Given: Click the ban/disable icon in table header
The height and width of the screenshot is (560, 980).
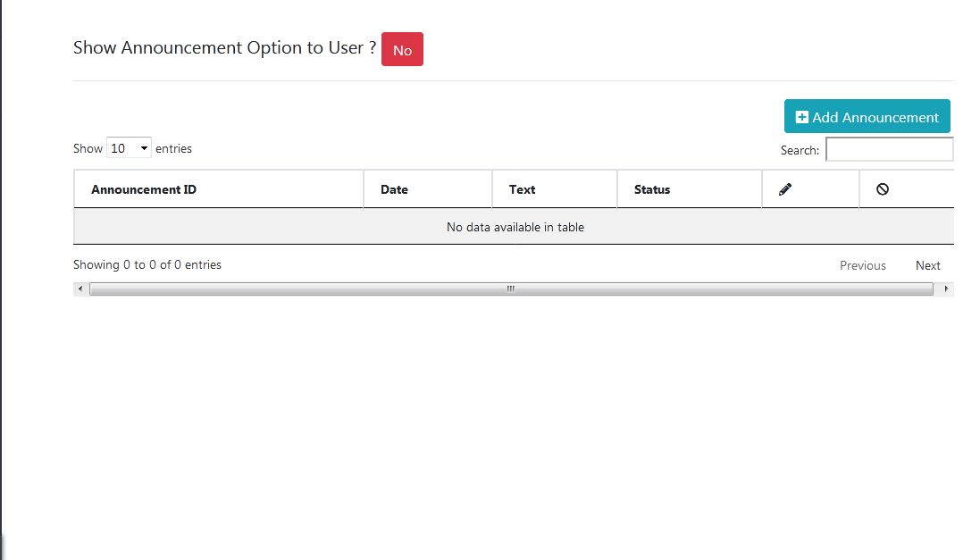Looking at the screenshot, I should tap(884, 188).
